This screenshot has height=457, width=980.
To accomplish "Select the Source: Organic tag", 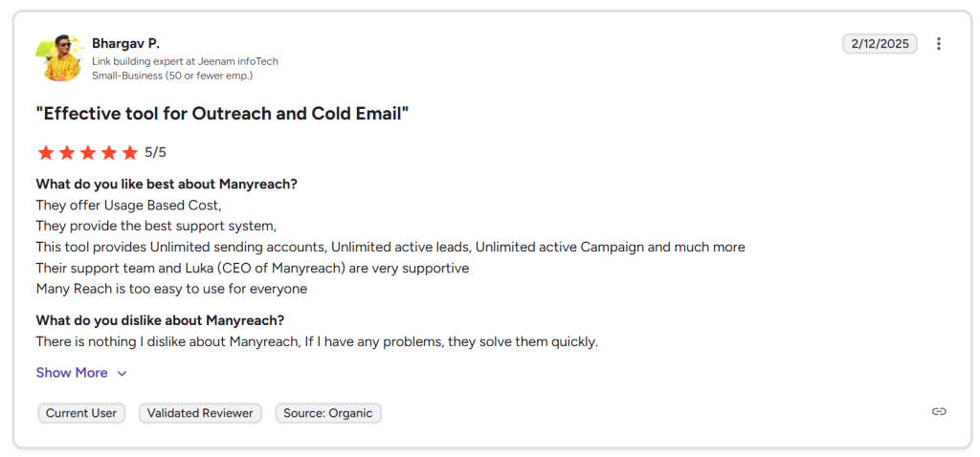I will click(x=328, y=413).
